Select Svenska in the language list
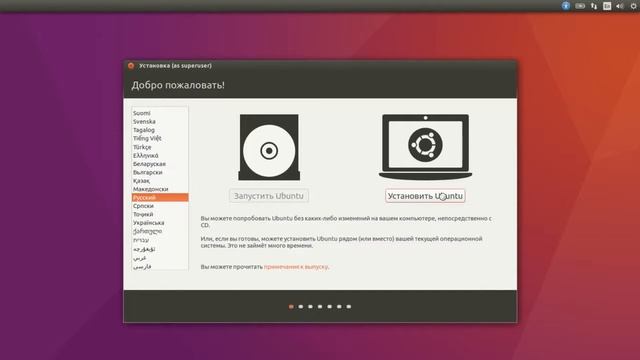 (x=160, y=122)
